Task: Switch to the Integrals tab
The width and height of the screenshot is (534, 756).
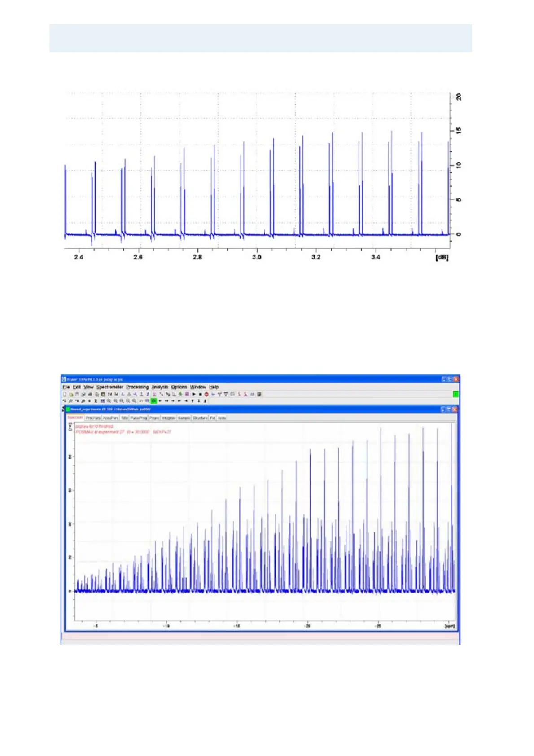Action: coord(169,418)
